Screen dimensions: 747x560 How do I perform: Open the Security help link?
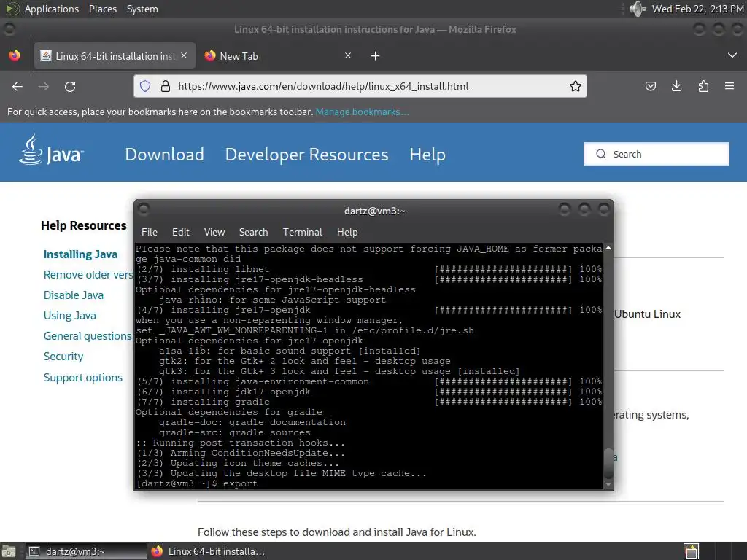[x=63, y=357]
